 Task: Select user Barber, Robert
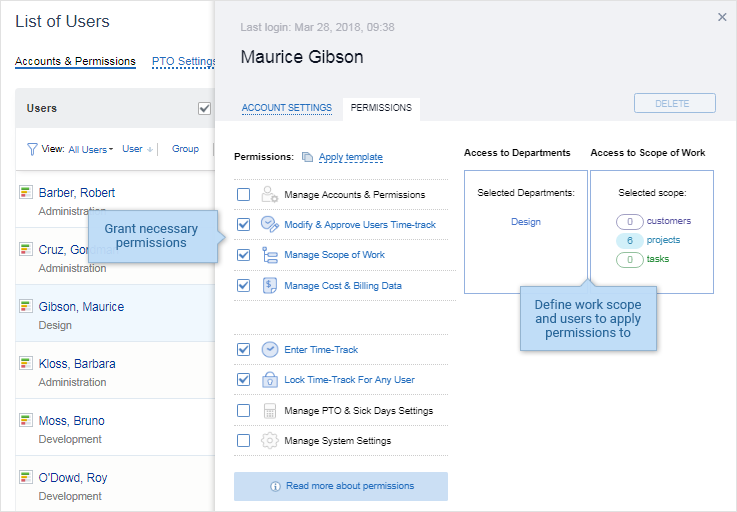(77, 193)
